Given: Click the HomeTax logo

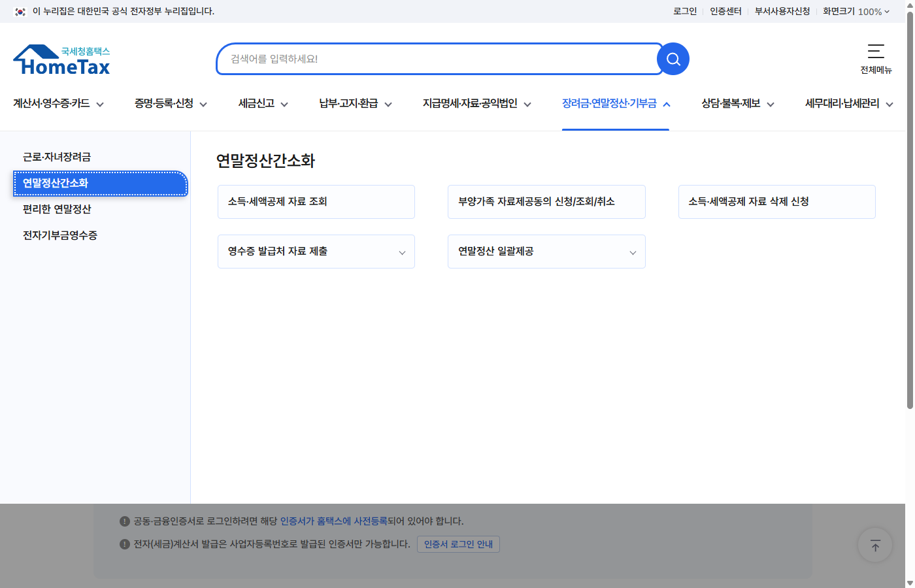Looking at the screenshot, I should 61,58.
